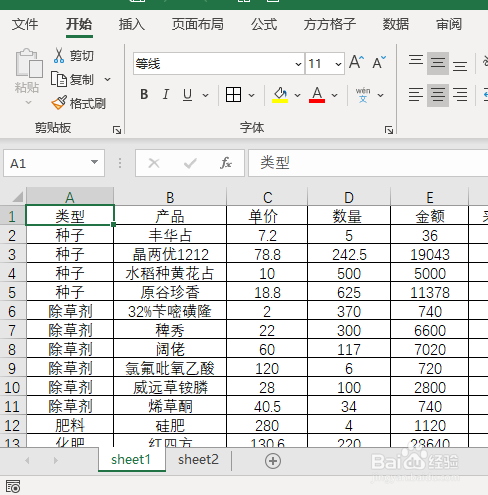This screenshot has width=488, height=495.
Task: Open Insert Function fx
Action: (226, 163)
